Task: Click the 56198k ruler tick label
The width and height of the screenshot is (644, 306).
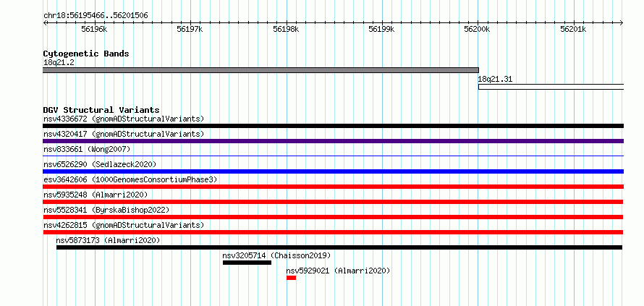Action: [x=286, y=29]
